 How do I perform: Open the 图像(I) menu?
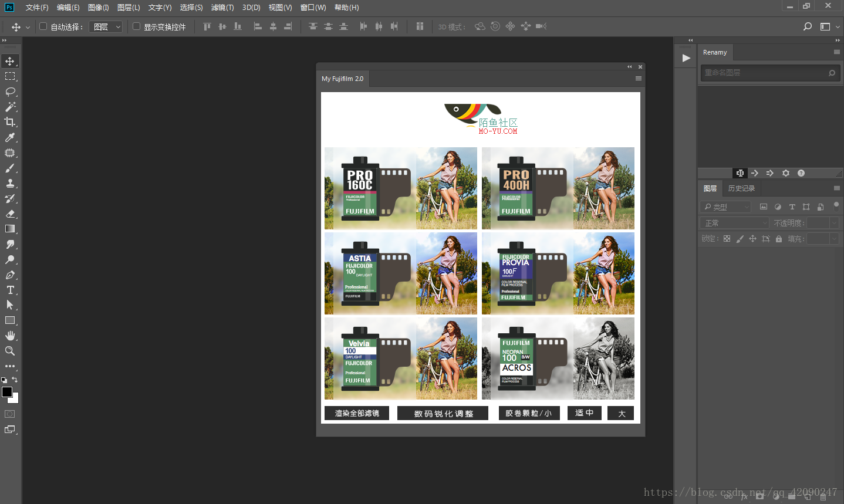tap(98, 8)
